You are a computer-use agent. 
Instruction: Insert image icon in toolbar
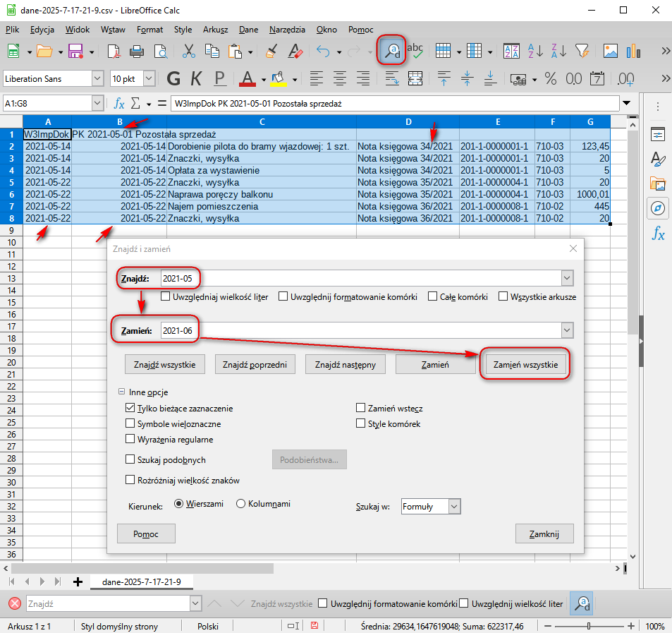click(x=610, y=51)
